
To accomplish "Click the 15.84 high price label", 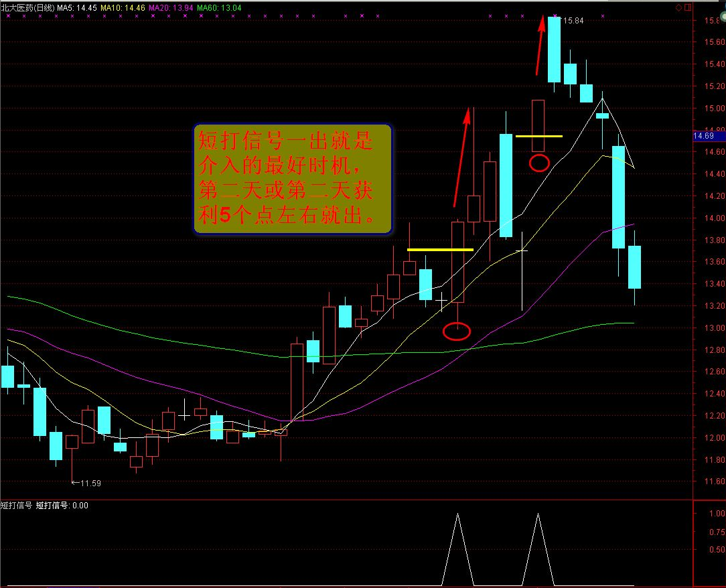I will click(x=573, y=21).
